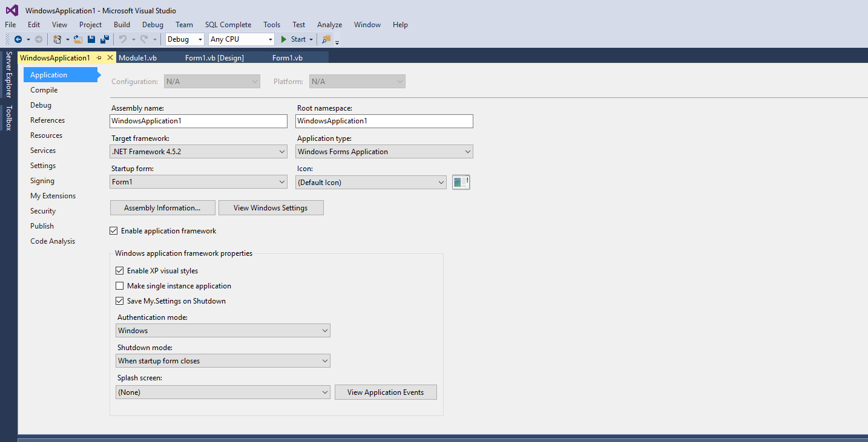Select the Resources properties page
868x442 pixels.
47,135
